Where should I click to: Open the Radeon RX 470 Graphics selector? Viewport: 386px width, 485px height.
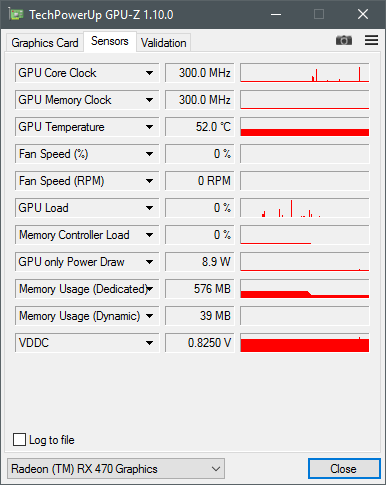coord(116,469)
